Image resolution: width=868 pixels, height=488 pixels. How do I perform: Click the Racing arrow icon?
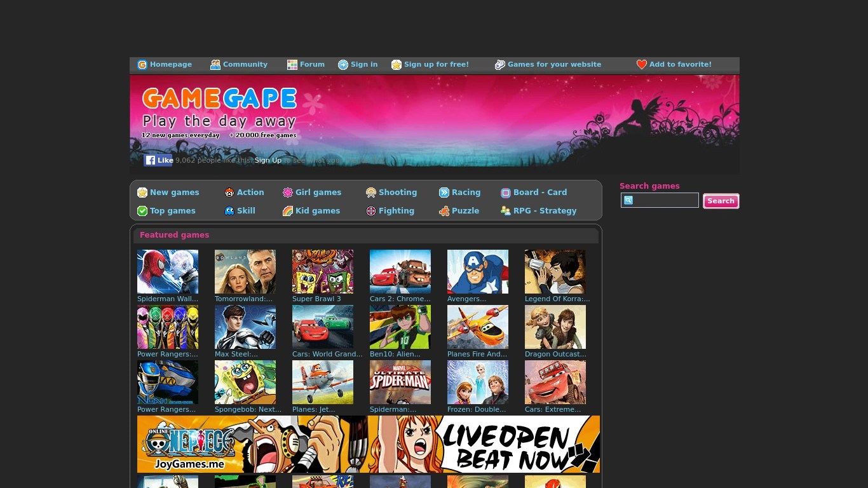point(444,193)
